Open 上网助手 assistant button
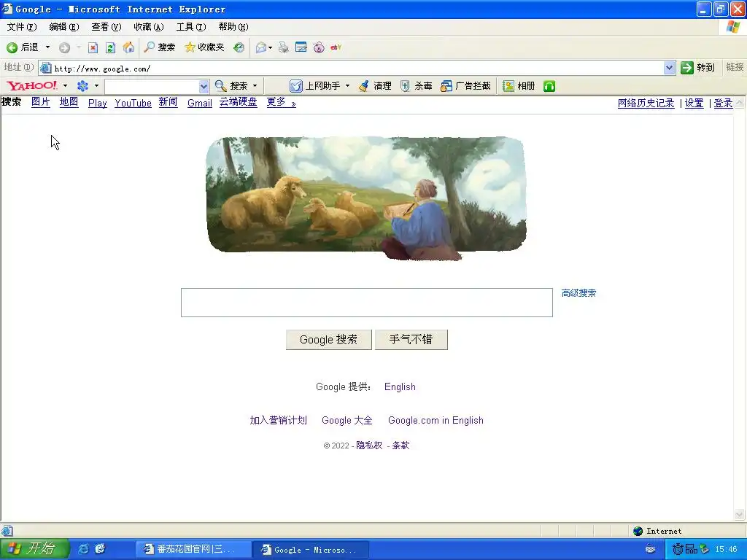Image resolution: width=747 pixels, height=560 pixels. point(315,86)
